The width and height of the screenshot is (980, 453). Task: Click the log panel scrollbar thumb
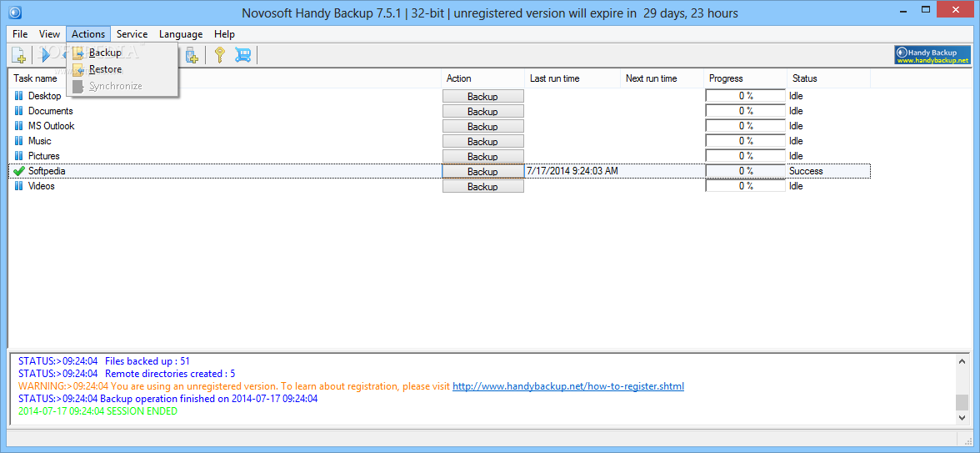pos(962,402)
